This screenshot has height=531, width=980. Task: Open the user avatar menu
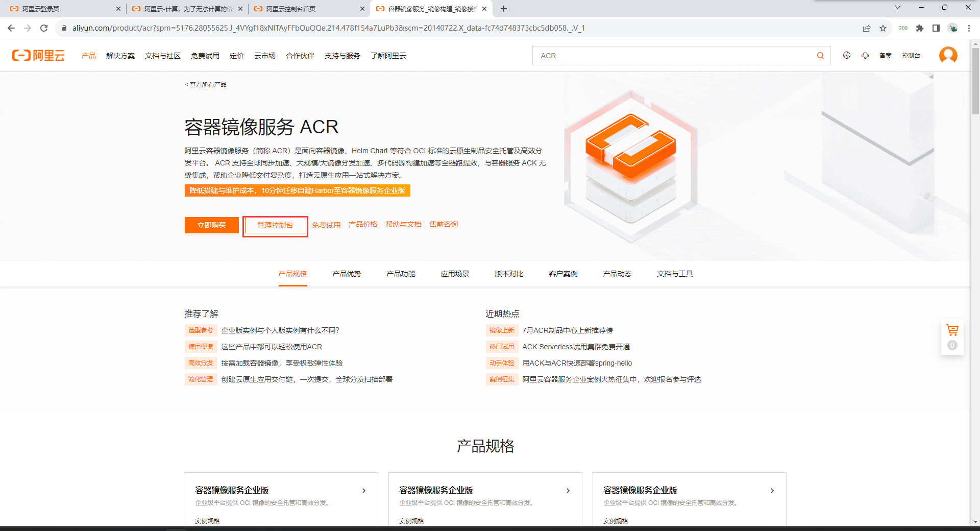click(x=948, y=55)
